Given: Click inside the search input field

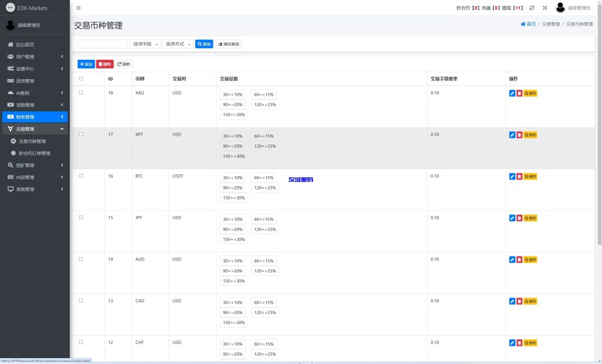Looking at the screenshot, I should [x=102, y=43].
